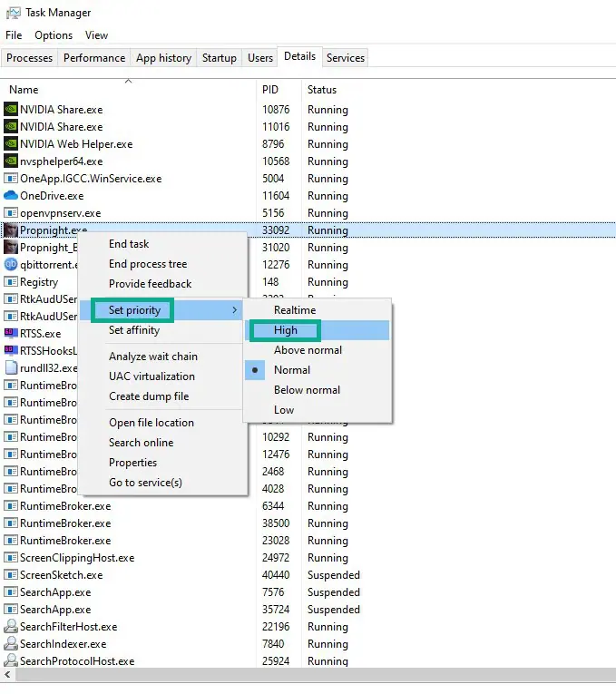Click the nvsphelper64.exe icon
This screenshot has width=616, height=694.
pyautogui.click(x=11, y=161)
